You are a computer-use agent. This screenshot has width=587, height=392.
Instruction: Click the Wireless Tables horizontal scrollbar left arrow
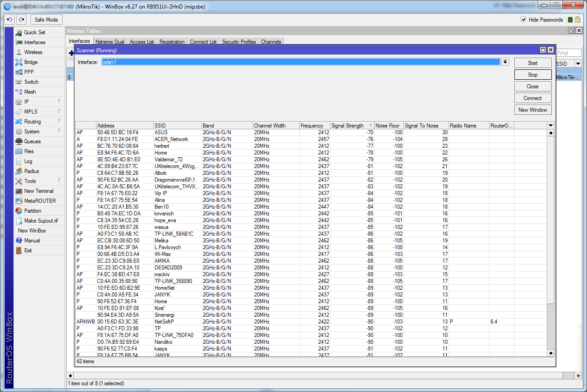pos(70,375)
